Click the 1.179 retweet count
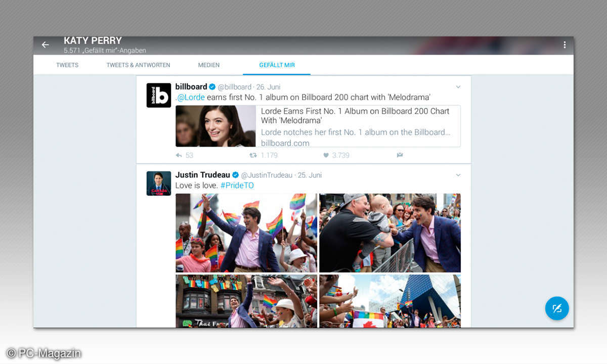The image size is (607, 364). 269,155
